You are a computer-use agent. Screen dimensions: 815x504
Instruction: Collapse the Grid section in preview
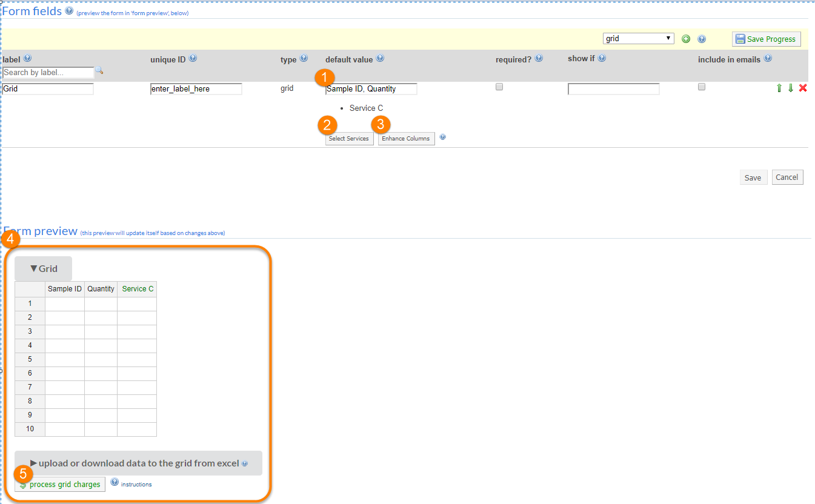(x=43, y=268)
